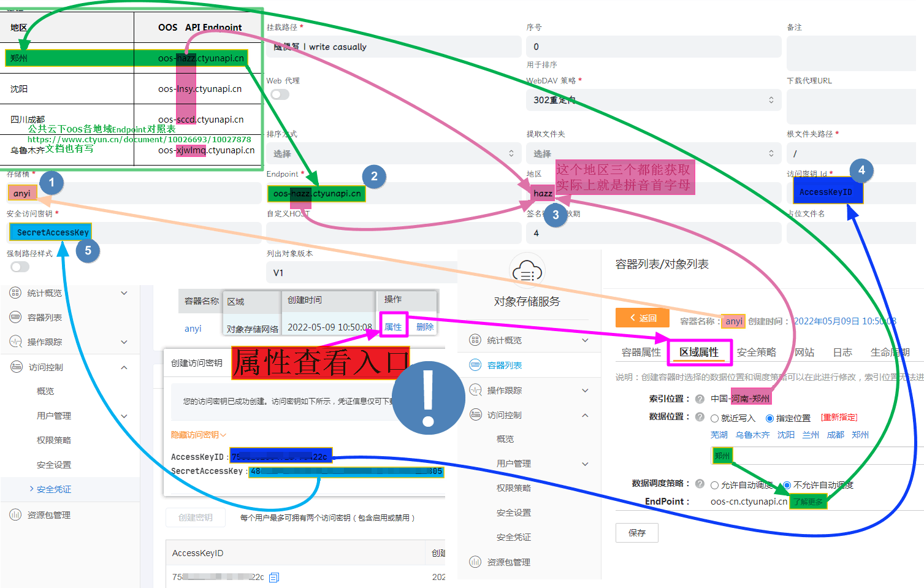Click the orange 返回 button
The height and width of the screenshot is (588, 924).
(x=642, y=318)
